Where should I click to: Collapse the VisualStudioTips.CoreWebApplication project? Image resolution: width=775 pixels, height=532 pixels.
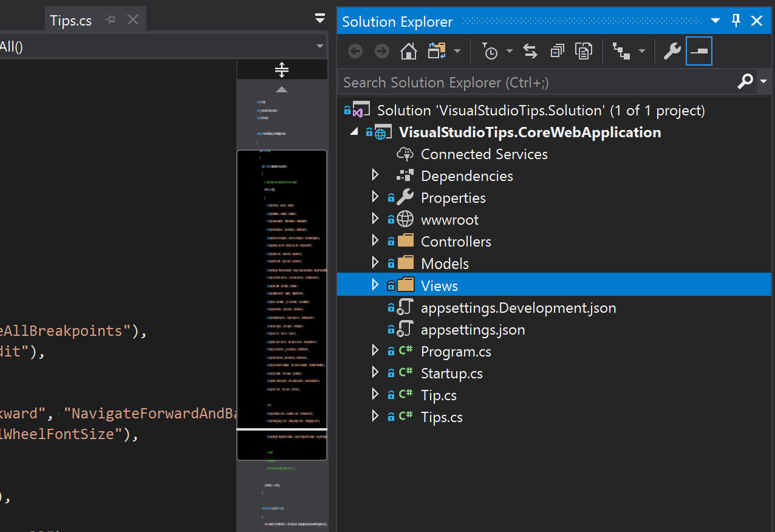pos(354,132)
